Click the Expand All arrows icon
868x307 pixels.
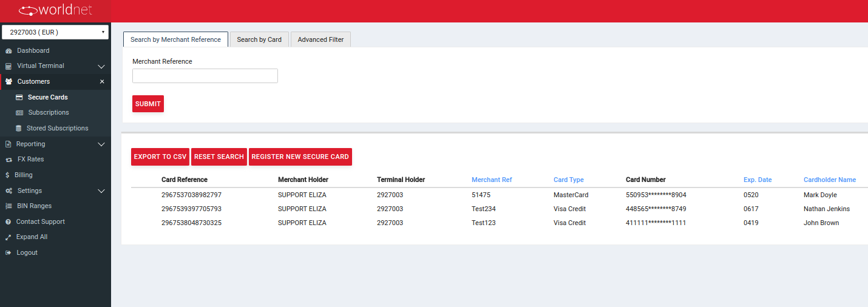pyautogui.click(x=8, y=237)
